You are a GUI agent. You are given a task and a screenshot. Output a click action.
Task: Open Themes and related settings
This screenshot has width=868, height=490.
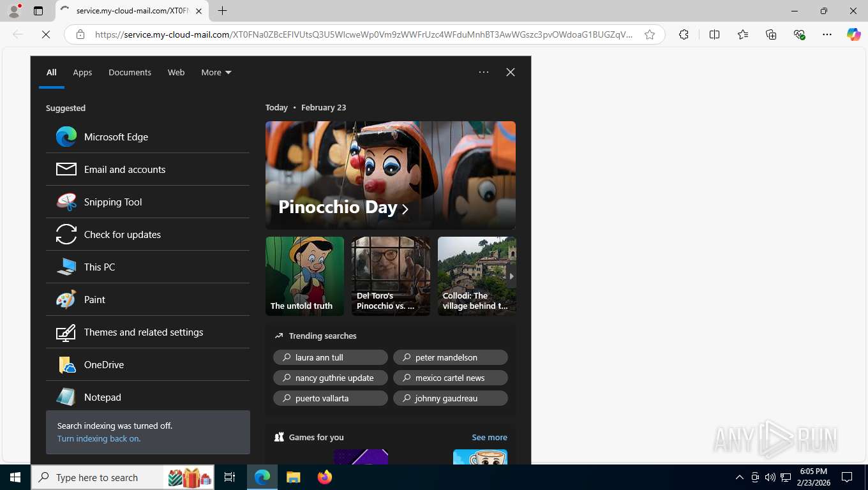(x=147, y=332)
